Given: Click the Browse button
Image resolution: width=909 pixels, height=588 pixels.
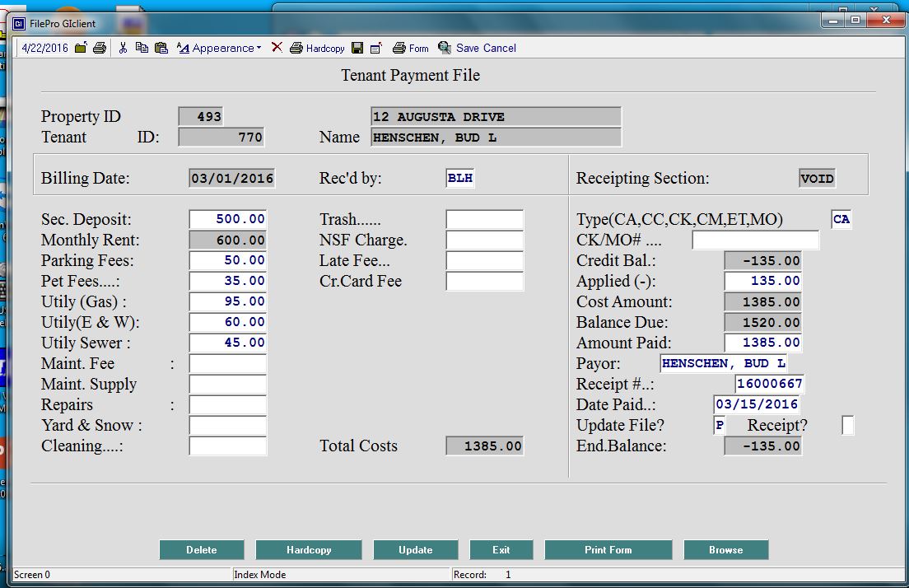Looking at the screenshot, I should (725, 550).
